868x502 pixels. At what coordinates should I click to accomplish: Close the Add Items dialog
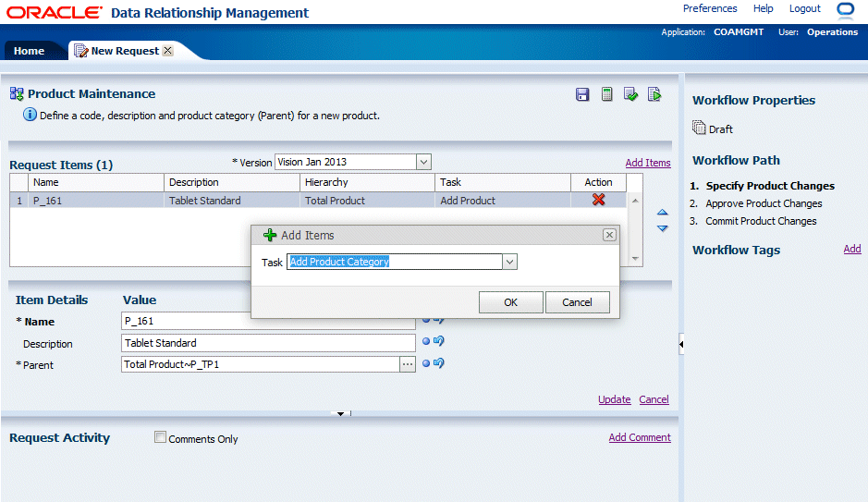[x=609, y=235]
